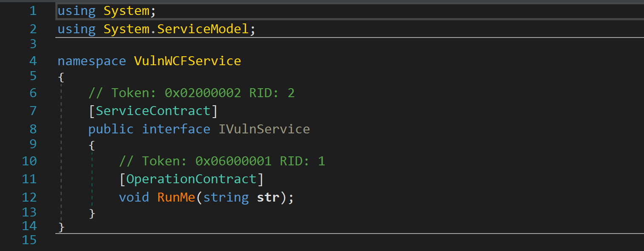The width and height of the screenshot is (644, 251).
Task: Select line number 12 in the gutter
Action: tap(29, 197)
